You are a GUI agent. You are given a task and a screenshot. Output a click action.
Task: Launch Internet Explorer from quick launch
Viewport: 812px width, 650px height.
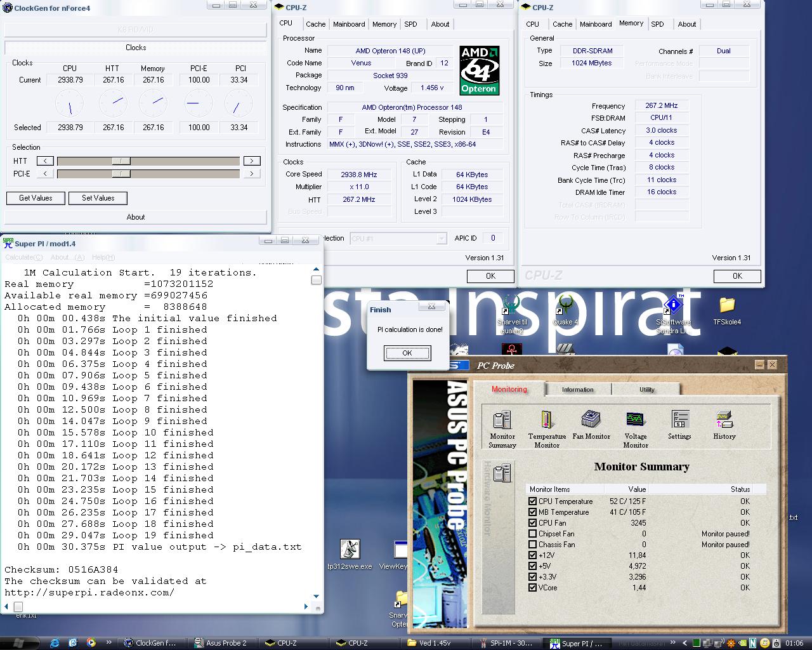coord(55,642)
